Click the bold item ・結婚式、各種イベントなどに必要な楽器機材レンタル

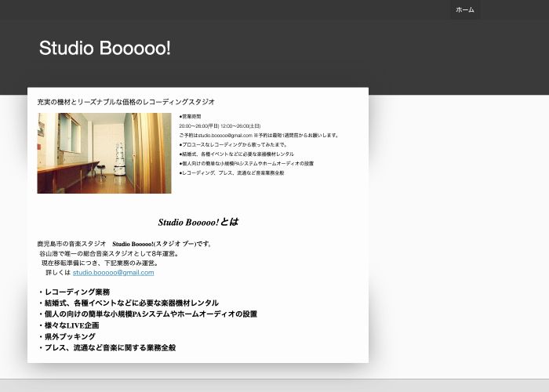click(x=128, y=303)
